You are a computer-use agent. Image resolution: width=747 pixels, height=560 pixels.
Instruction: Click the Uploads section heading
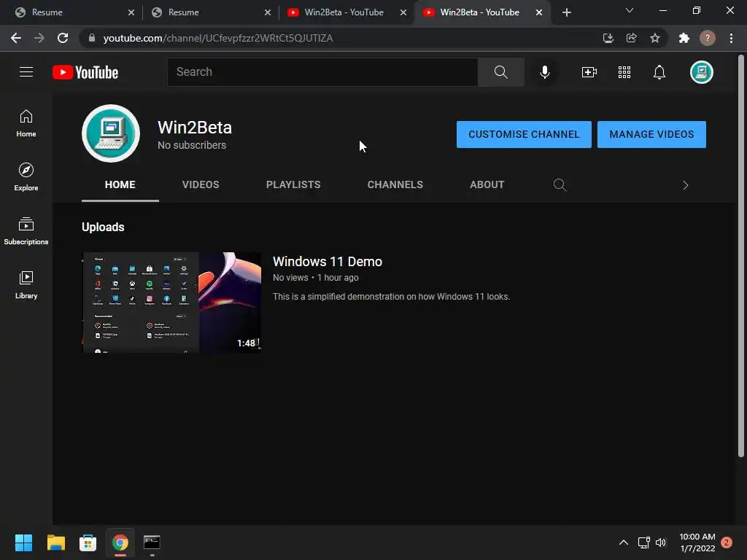[x=103, y=227]
